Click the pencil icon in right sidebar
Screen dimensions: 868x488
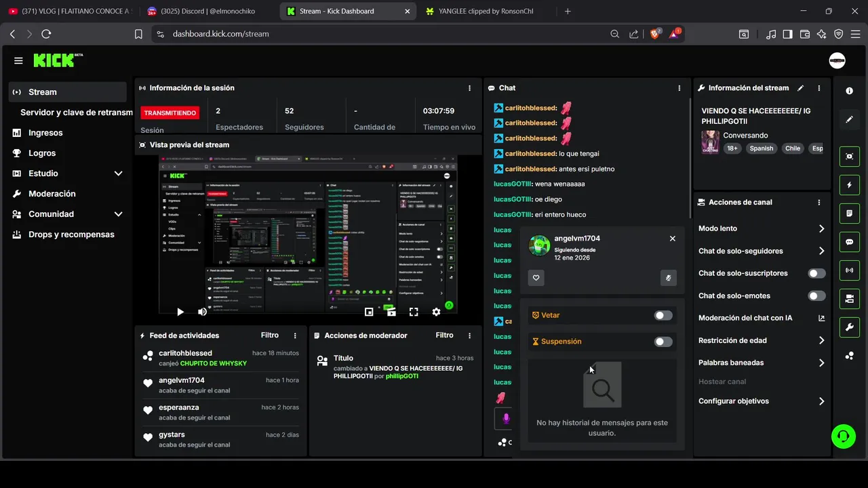click(x=850, y=119)
